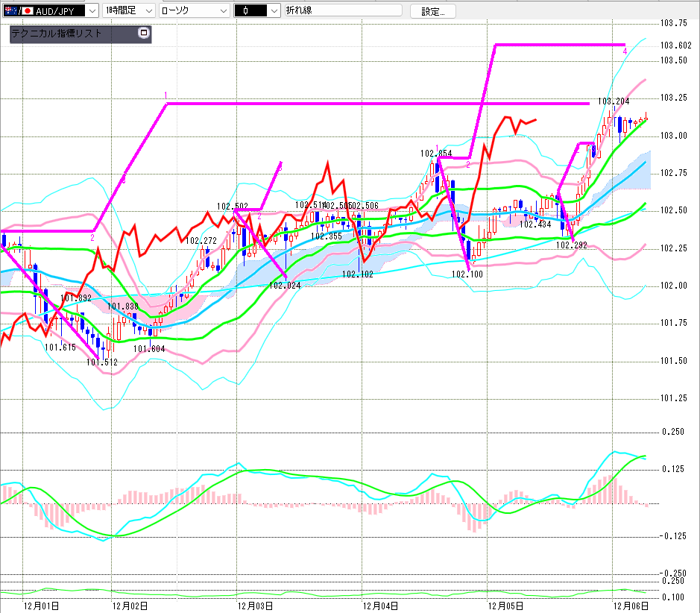
Task: Click the 102.434 price label
Action: pyautogui.click(x=535, y=224)
